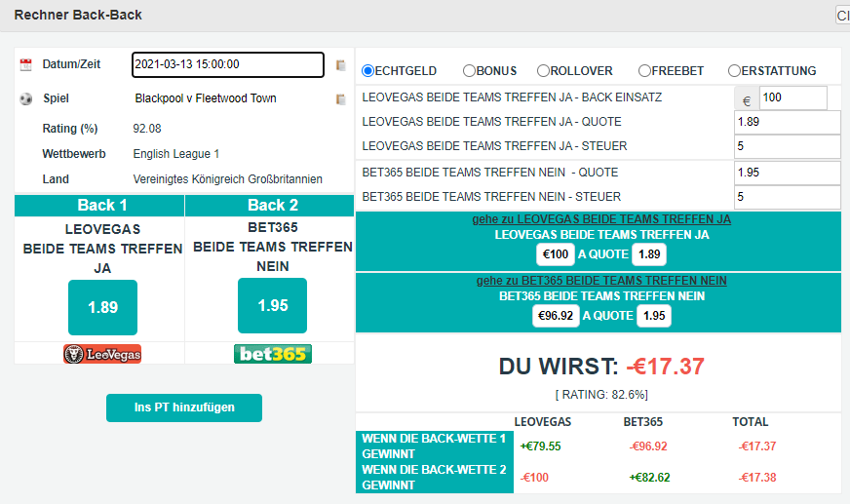Click the -€96.92 Bet365 result cell
The width and height of the screenshot is (850, 504).
[648, 446]
